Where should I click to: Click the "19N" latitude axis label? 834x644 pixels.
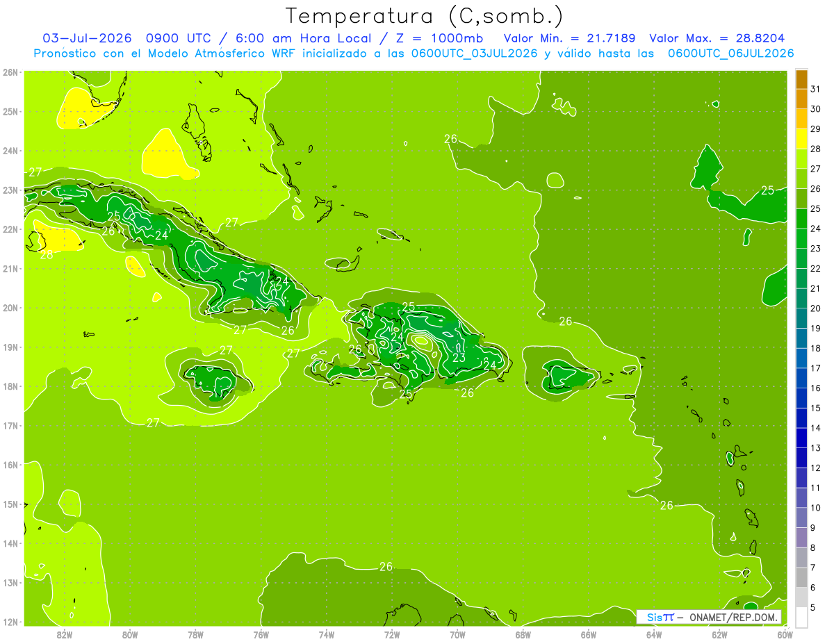10,347
